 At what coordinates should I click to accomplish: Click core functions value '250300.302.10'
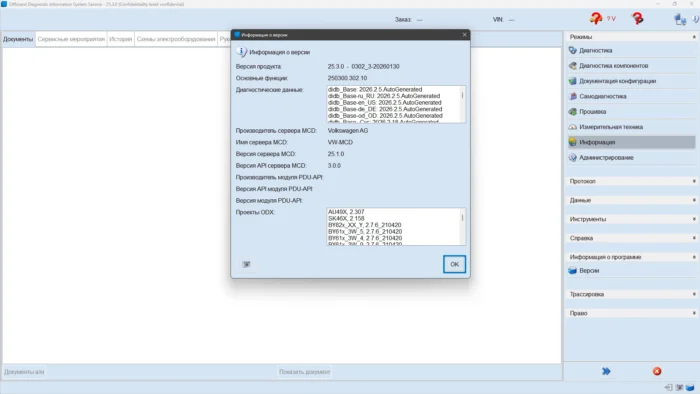(347, 78)
